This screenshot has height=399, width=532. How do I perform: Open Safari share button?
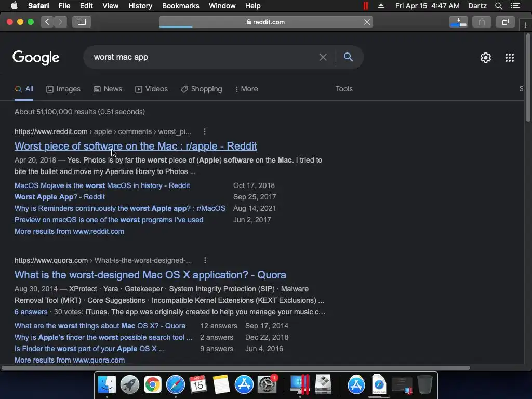(482, 22)
